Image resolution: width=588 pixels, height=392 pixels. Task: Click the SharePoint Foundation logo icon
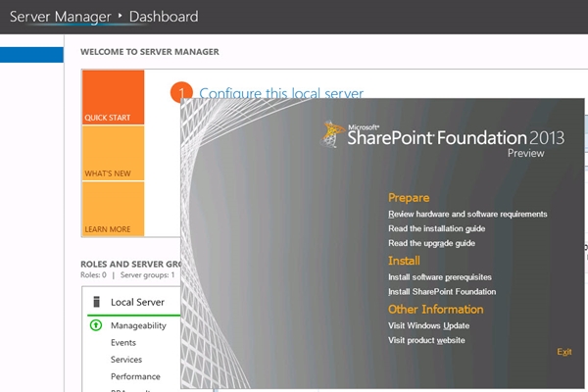tap(332, 133)
